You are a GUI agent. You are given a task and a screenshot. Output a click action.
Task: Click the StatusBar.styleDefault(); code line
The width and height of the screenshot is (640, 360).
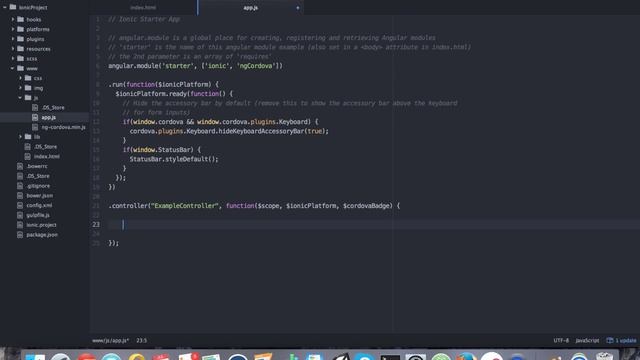pos(174,159)
